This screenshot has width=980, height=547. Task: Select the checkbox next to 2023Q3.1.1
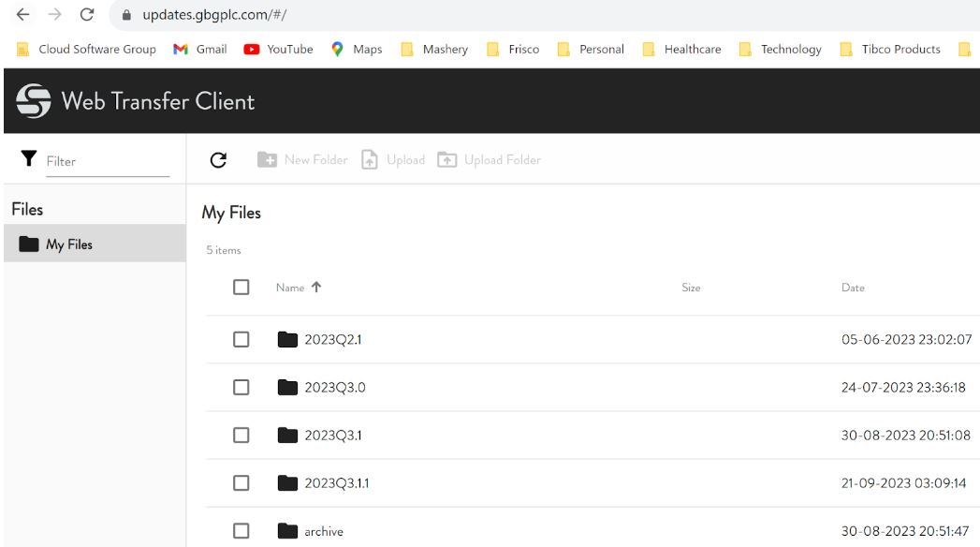(241, 483)
